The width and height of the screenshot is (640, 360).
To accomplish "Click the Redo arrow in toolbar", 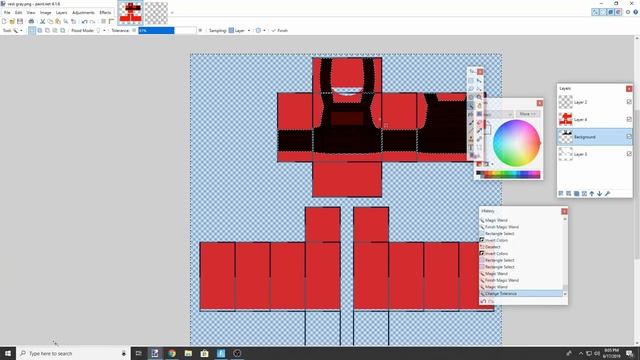I will [92, 21].
